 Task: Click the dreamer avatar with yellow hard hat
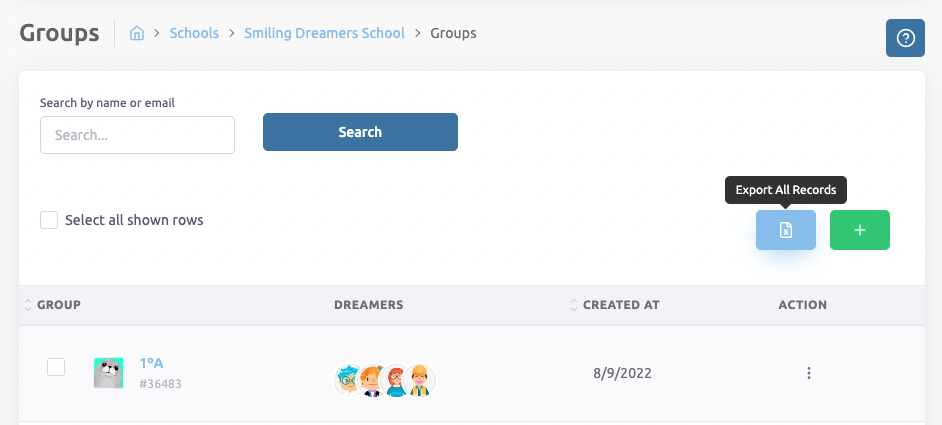(420, 380)
